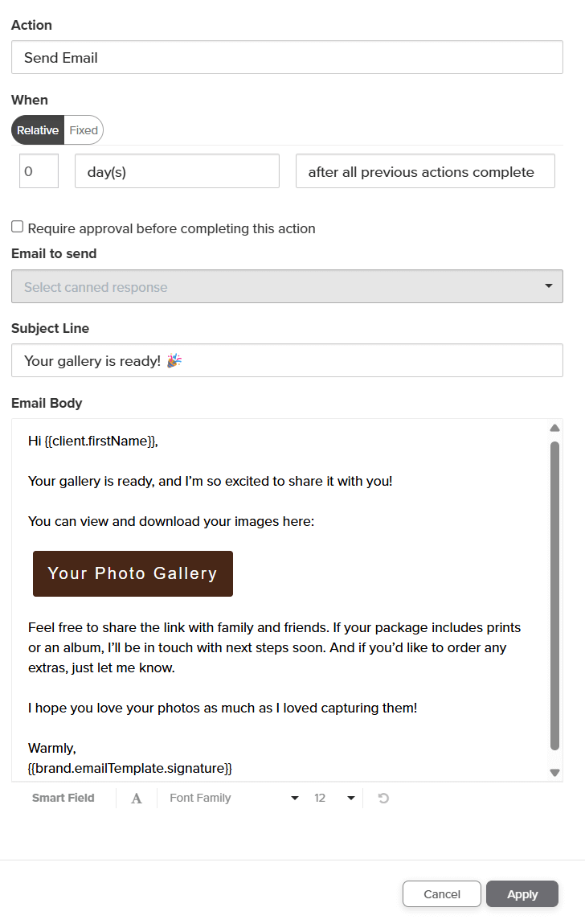Expand the Font Family dropdown

coord(233,799)
